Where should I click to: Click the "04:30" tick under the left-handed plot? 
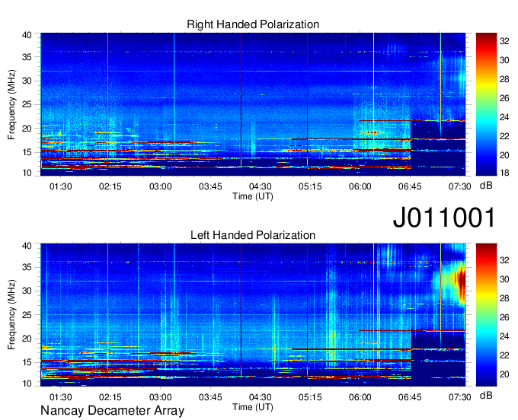tap(260, 397)
